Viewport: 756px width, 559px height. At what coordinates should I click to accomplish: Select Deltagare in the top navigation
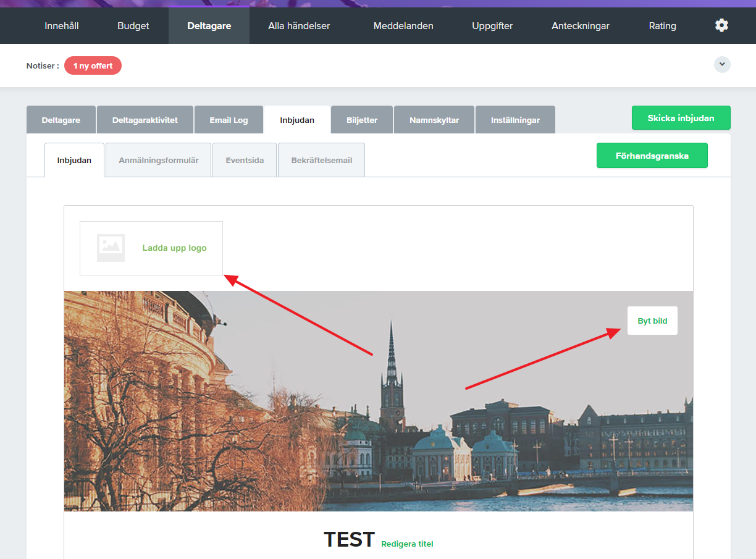pyautogui.click(x=209, y=26)
